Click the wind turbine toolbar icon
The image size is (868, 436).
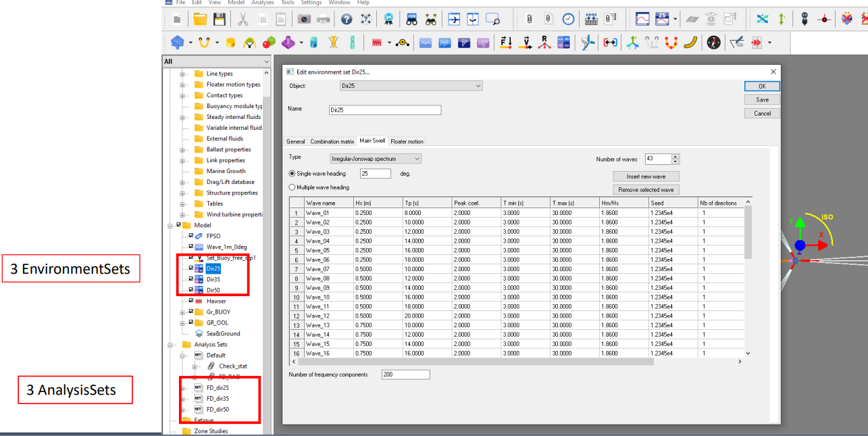(x=588, y=43)
